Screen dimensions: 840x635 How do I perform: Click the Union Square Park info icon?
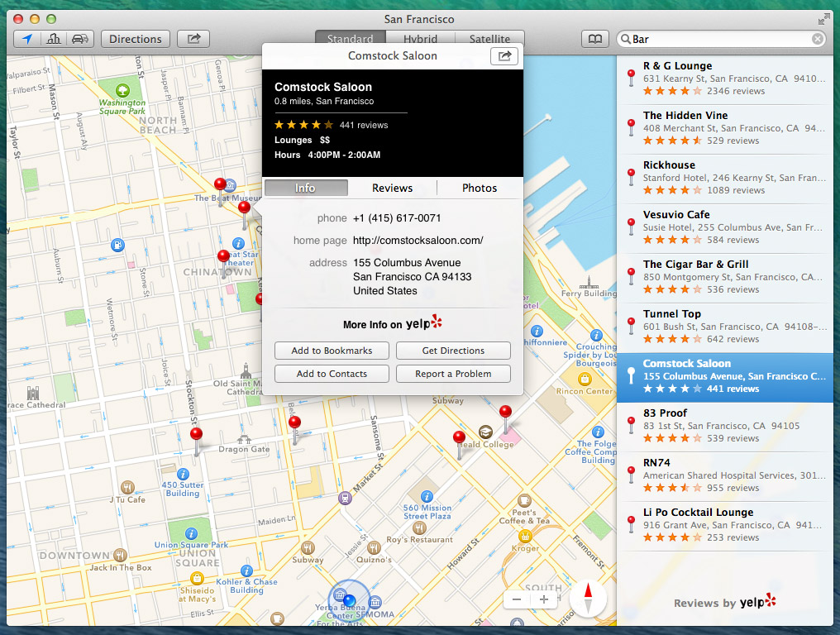191,534
